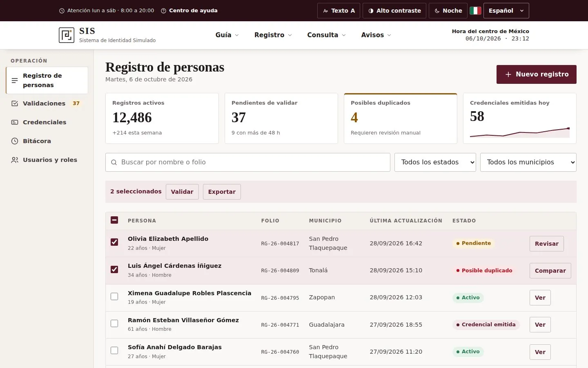Open Usuarios y roles section
This screenshot has height=368, width=588.
[47, 160]
